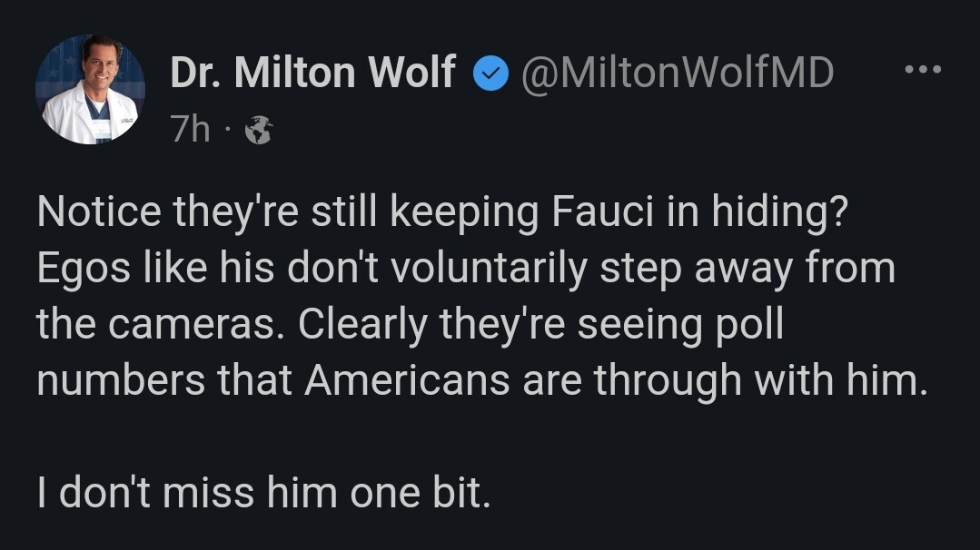Click the line starting "the cameras. Clearly"

(409, 324)
